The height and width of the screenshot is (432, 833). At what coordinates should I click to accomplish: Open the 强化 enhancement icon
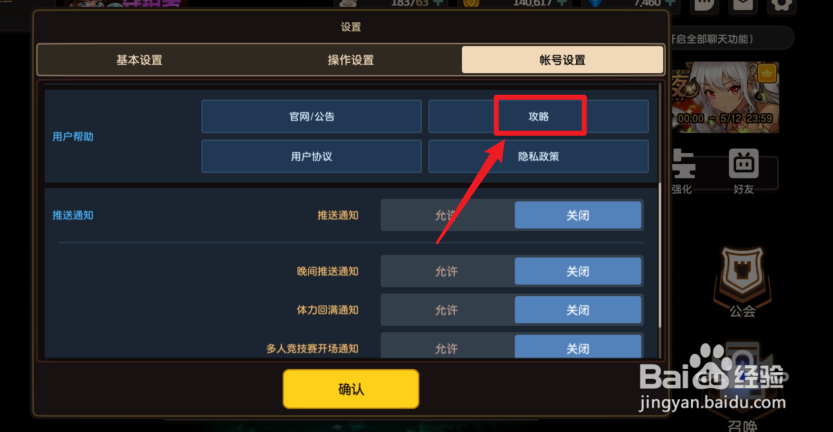(682, 171)
